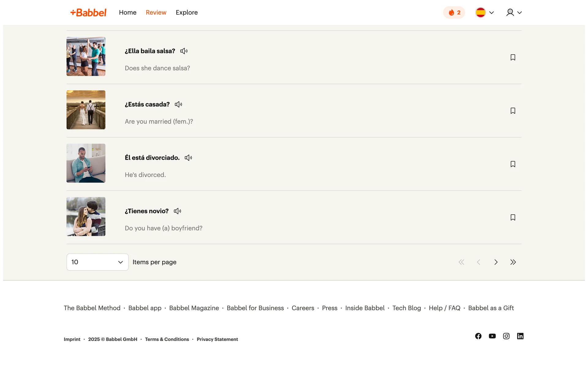Screen dimensions: 588x368
Task: Open Babbel's Instagram icon
Action: click(x=506, y=336)
